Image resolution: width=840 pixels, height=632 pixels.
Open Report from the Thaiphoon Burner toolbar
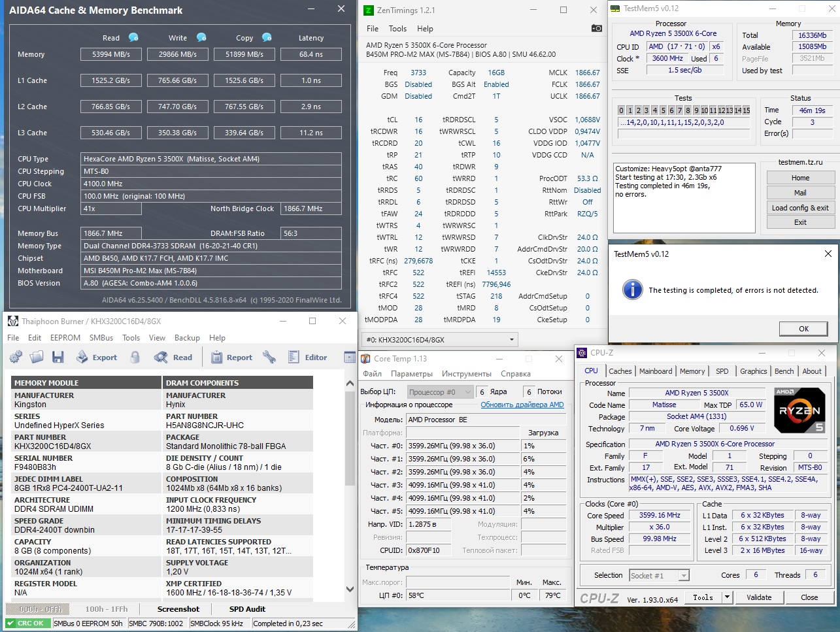231,358
